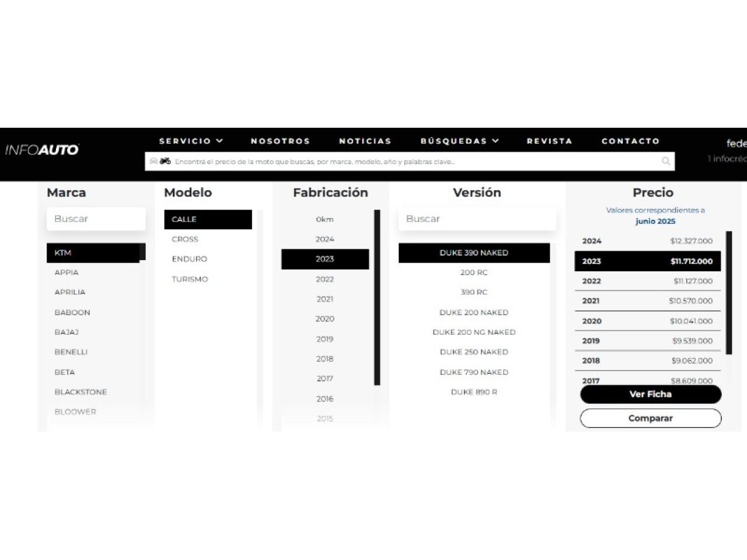Select KTM in brand list
Screen dimensions: 747x560
click(x=93, y=253)
